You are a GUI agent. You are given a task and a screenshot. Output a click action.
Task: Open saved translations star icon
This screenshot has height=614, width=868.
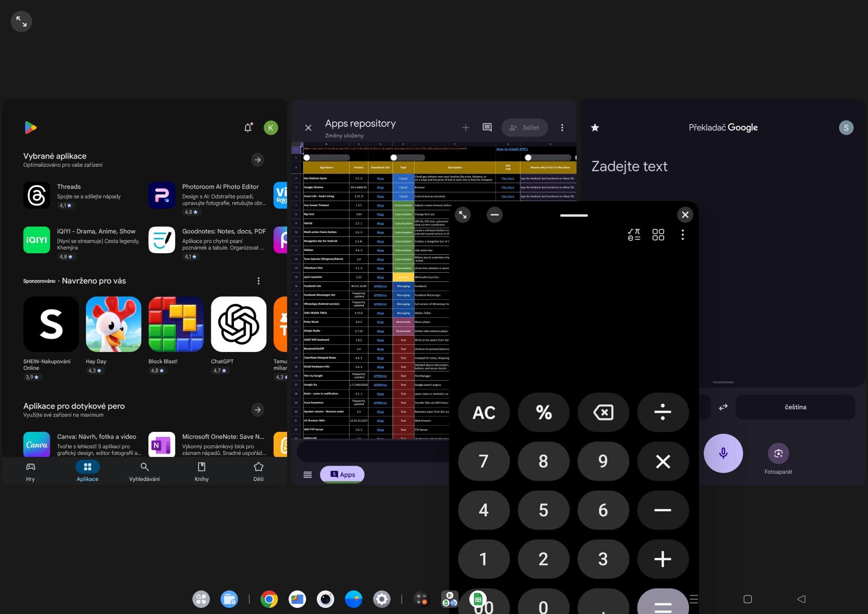[595, 128]
